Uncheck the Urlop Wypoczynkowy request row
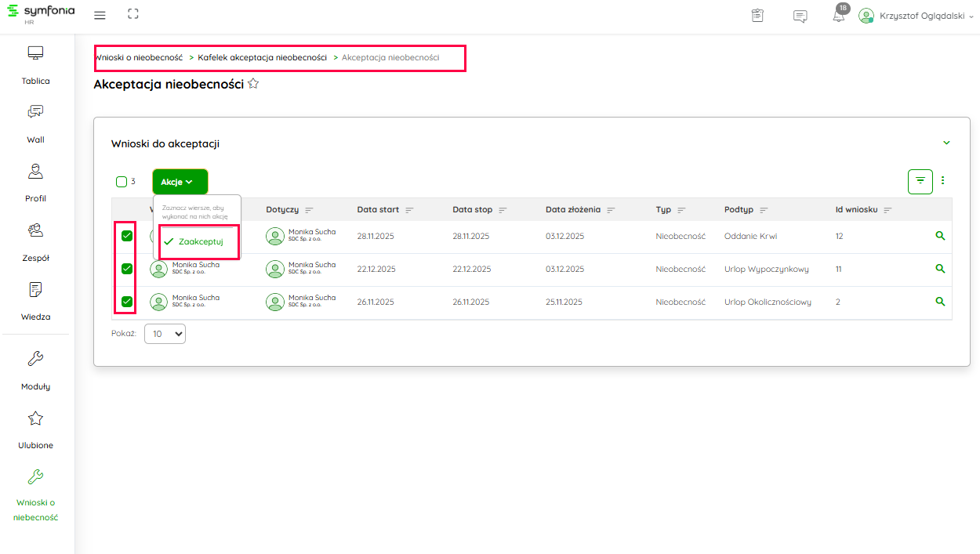 click(126, 269)
